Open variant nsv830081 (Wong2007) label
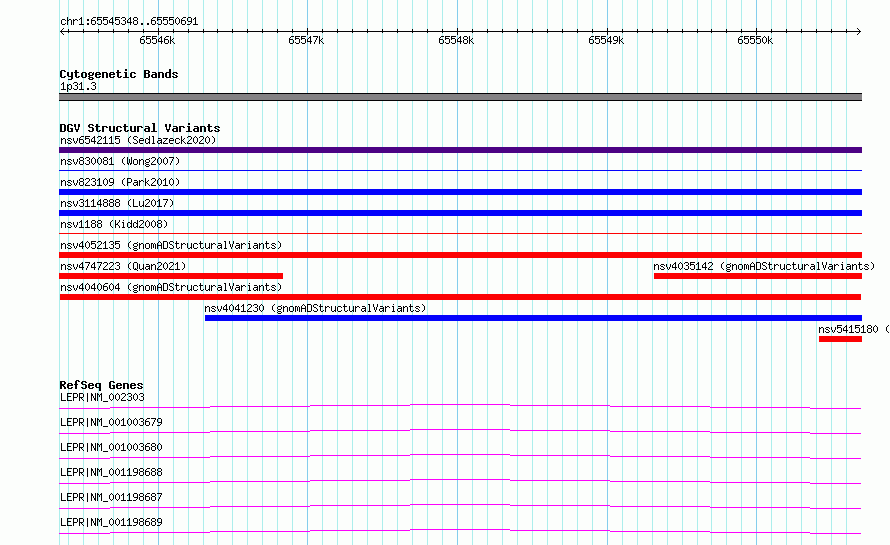This screenshot has height=545, width=890. (x=120, y=161)
